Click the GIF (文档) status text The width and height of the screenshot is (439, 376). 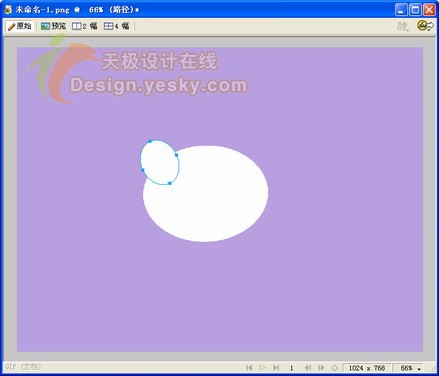tap(23, 367)
